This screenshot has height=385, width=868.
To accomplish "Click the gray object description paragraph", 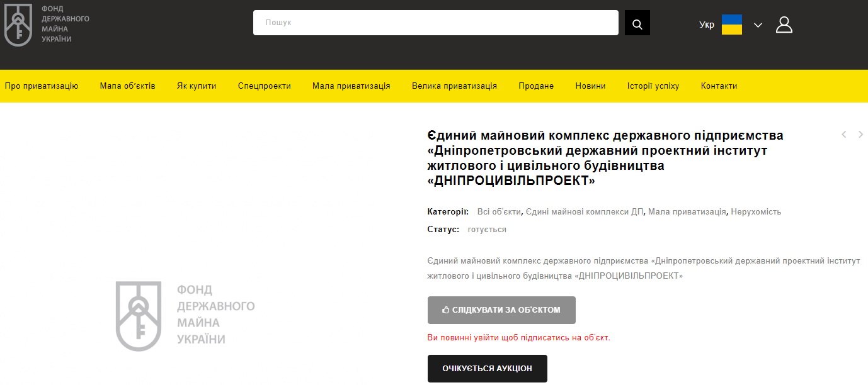I will [x=644, y=268].
